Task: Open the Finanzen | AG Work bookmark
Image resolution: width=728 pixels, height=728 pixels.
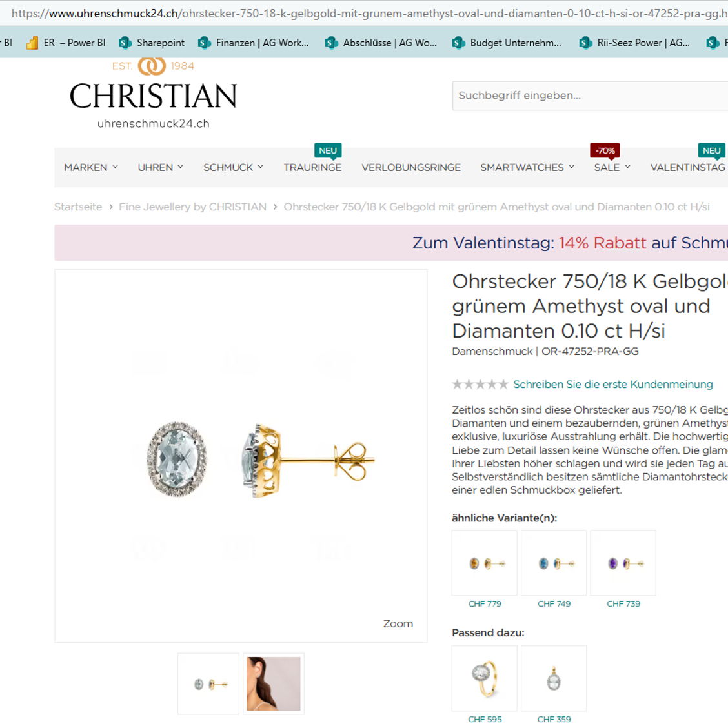Action: [x=253, y=43]
